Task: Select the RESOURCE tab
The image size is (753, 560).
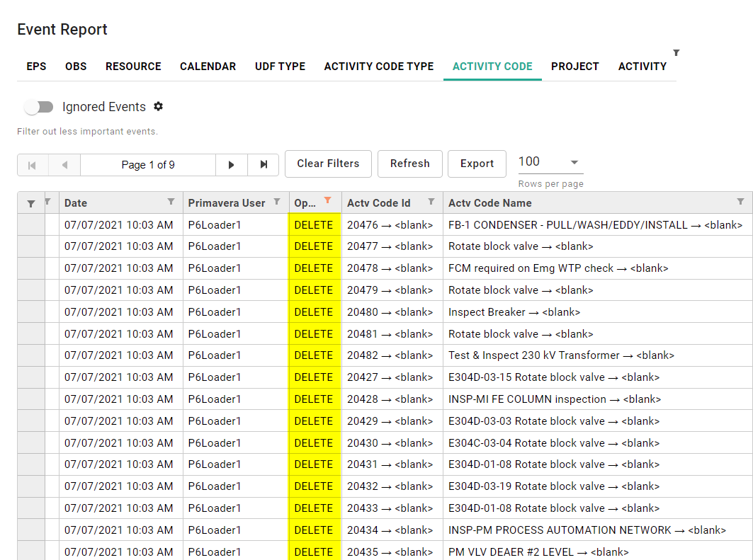Action: coord(133,67)
